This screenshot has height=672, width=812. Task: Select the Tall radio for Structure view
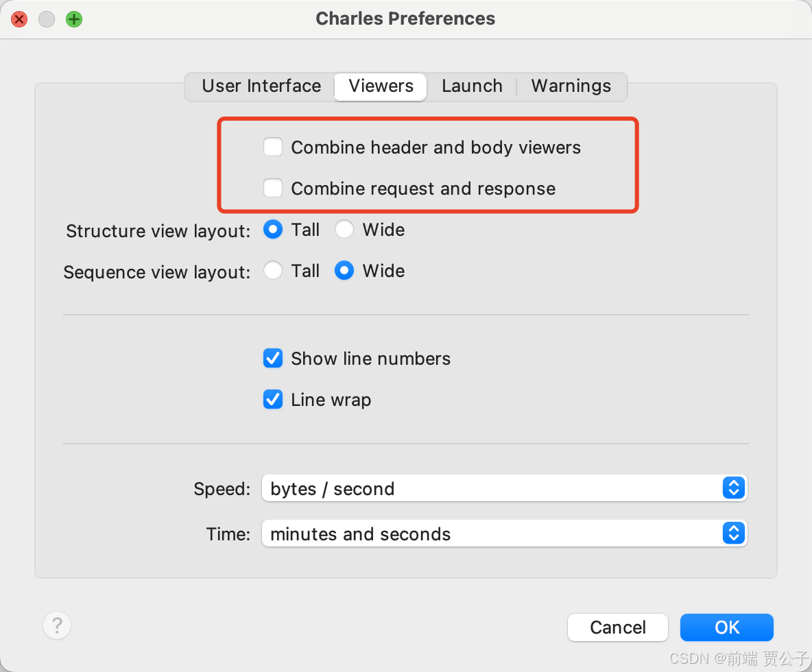273,229
